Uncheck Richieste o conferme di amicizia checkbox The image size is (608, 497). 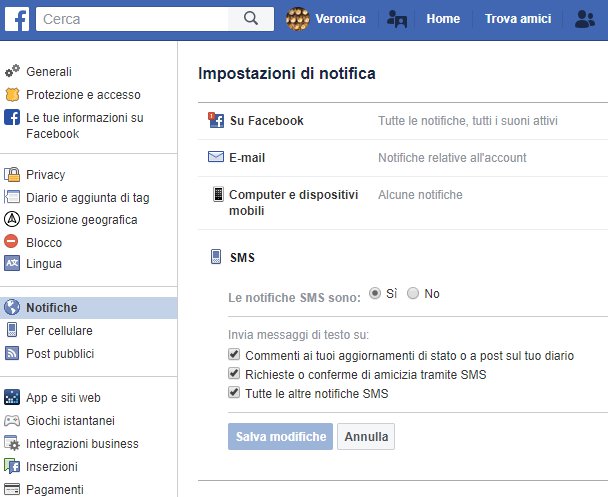click(x=234, y=373)
